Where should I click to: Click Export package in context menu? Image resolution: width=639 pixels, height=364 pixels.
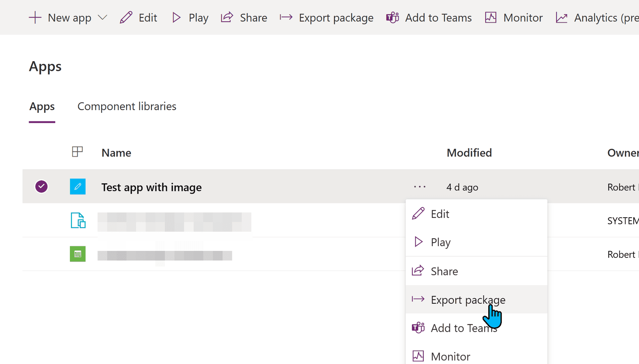click(x=468, y=300)
